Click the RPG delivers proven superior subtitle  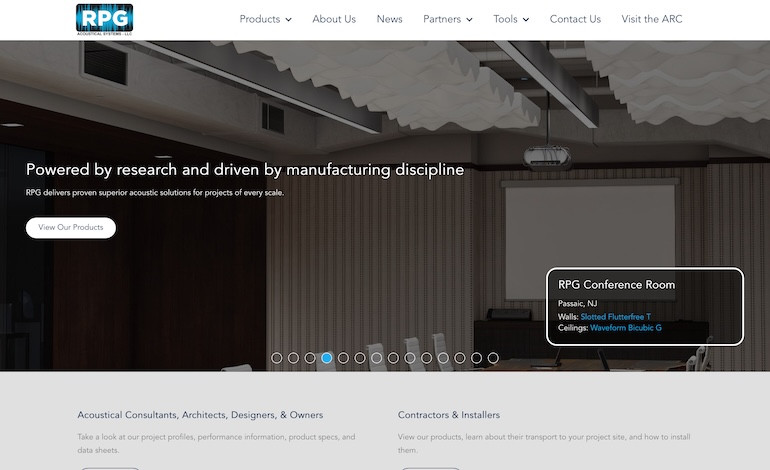155,193
